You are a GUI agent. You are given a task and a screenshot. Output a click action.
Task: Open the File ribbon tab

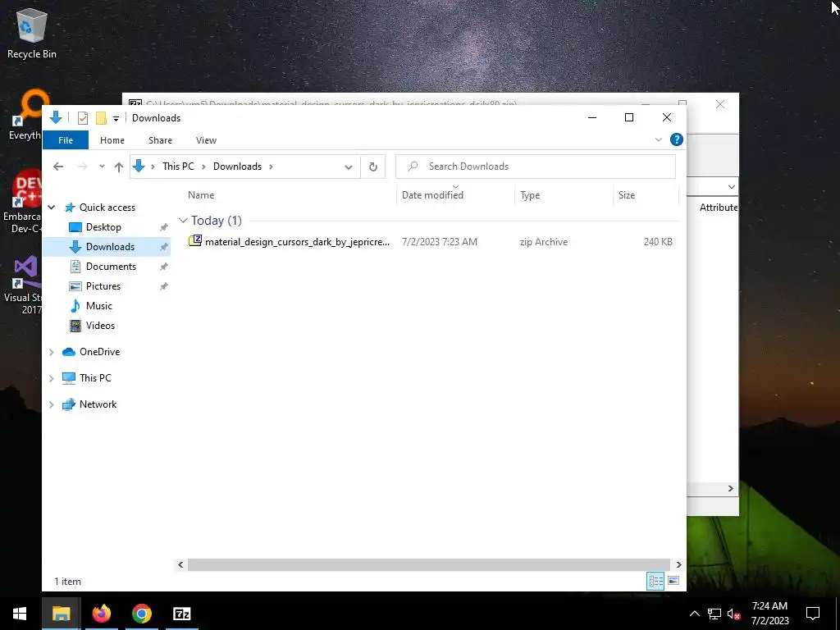pos(66,140)
